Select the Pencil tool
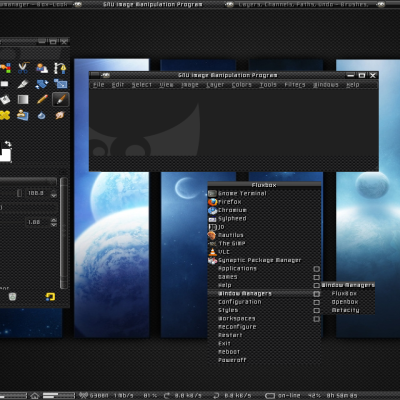 coord(42,99)
